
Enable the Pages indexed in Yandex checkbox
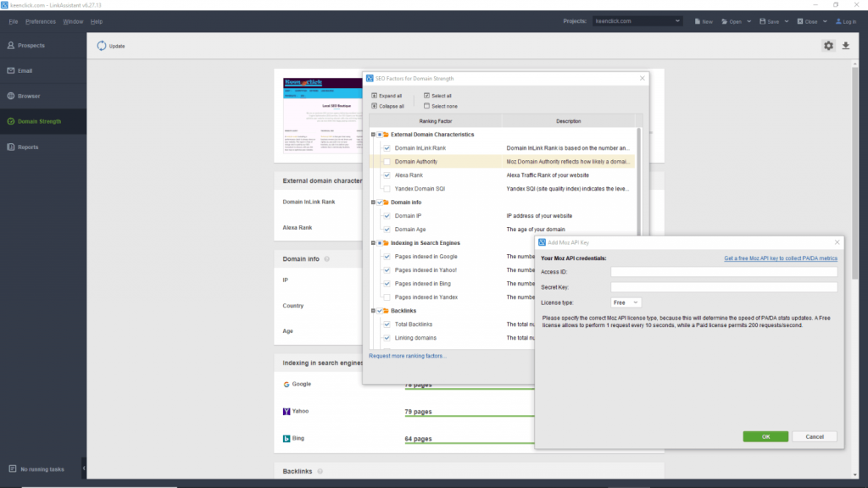[387, 297]
